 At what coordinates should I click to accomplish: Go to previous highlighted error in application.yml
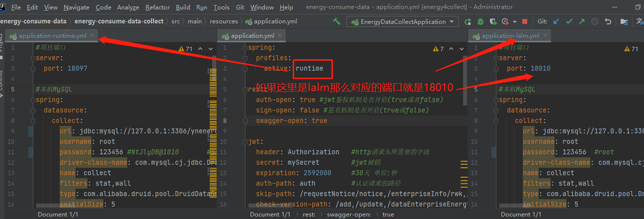click(x=451, y=49)
